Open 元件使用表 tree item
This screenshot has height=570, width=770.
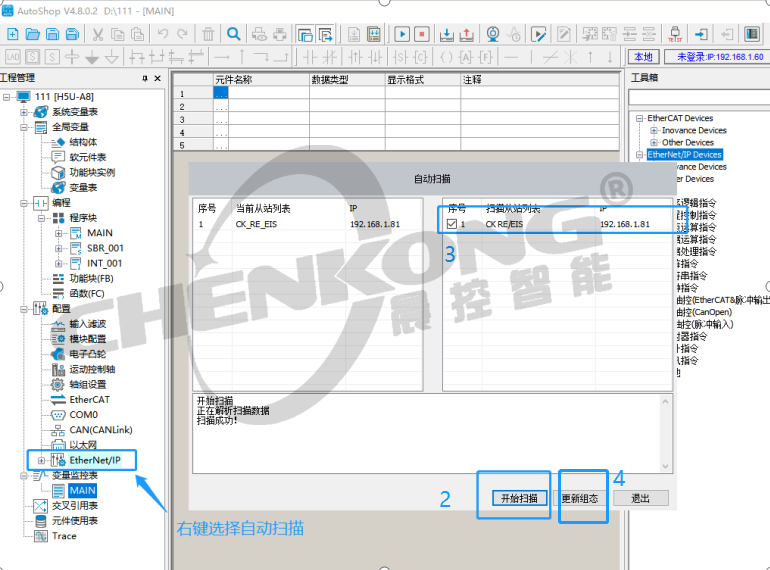(75, 521)
